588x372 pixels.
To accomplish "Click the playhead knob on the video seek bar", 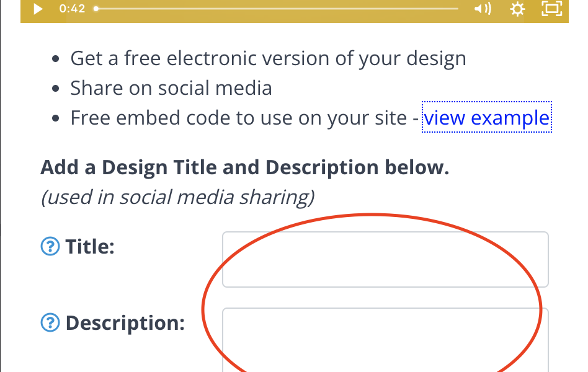I will click(x=96, y=9).
